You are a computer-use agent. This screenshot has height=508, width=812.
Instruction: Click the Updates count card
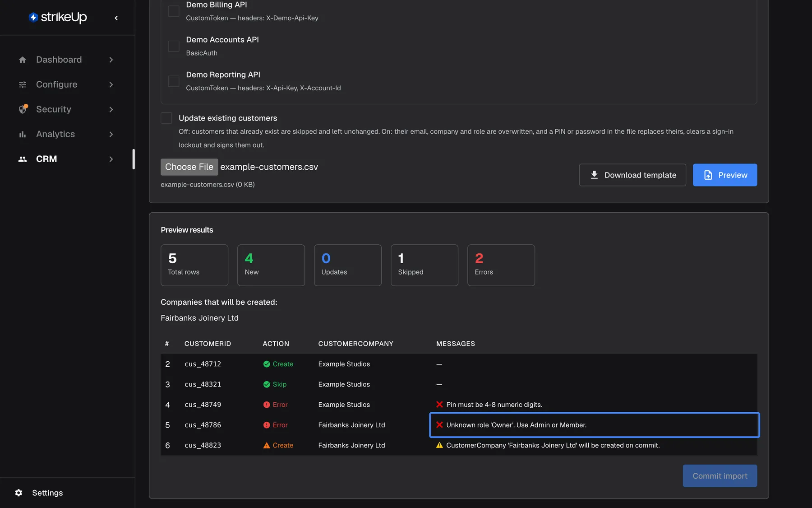click(x=348, y=266)
